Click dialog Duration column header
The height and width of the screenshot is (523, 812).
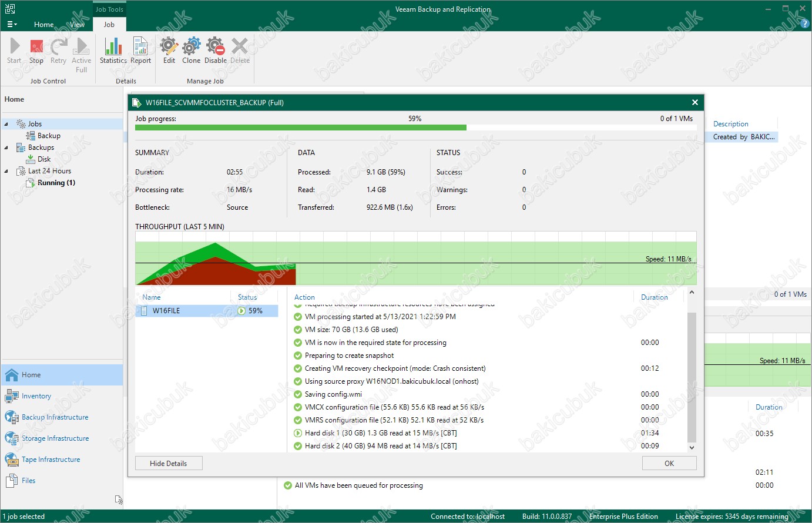(654, 297)
